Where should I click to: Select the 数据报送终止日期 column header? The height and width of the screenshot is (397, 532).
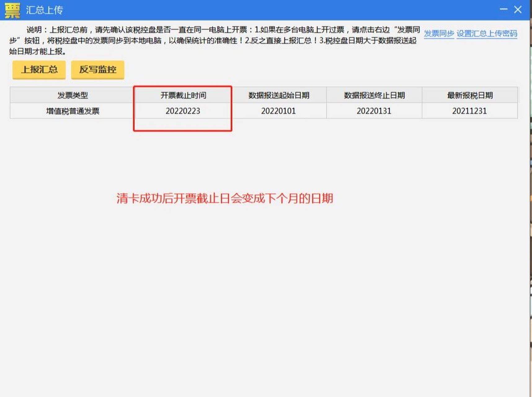[x=374, y=95]
